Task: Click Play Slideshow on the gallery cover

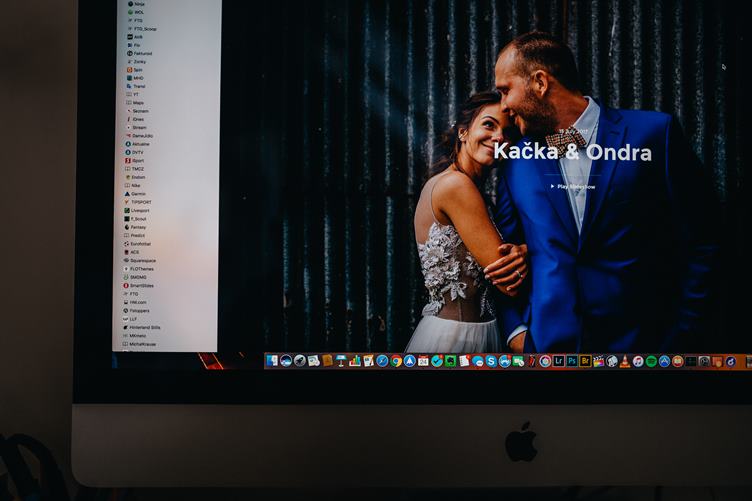Action: tap(575, 186)
